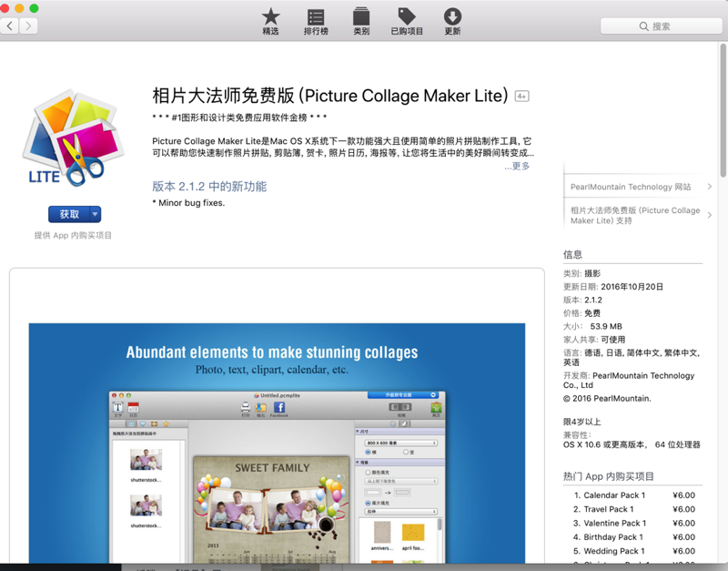Viewport: 728px width, 571px height.
Task: Open the dropdown arrow beside 获取
Action: click(x=96, y=214)
